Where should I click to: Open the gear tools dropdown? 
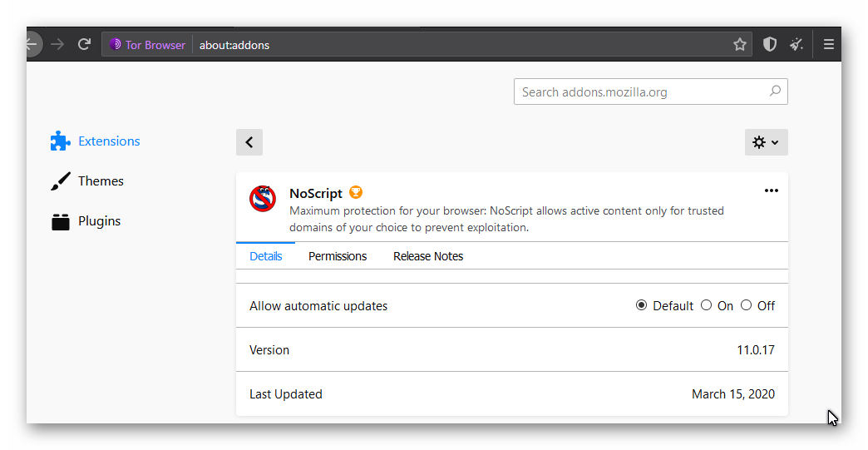766,142
